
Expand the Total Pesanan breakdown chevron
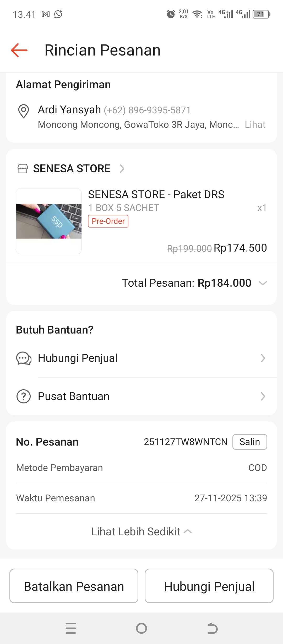263,283
